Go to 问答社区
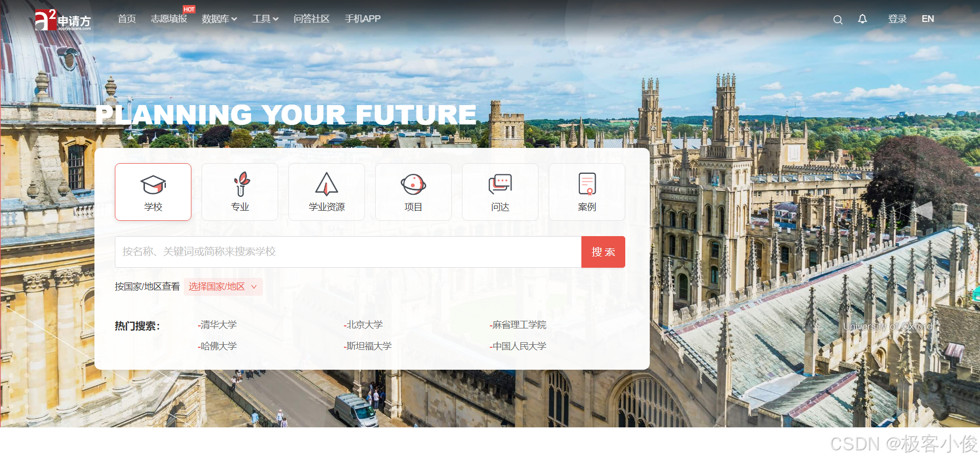The height and width of the screenshot is (460, 980). [x=311, y=19]
